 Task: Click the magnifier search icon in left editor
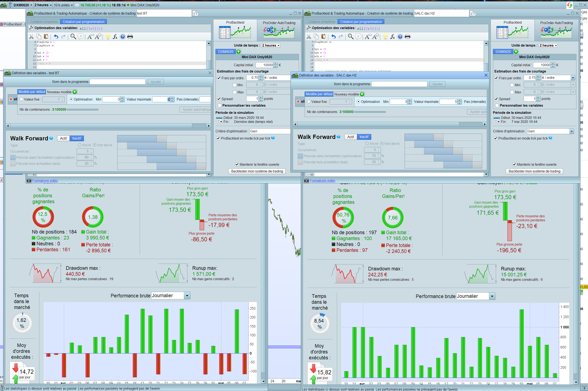tap(73, 37)
